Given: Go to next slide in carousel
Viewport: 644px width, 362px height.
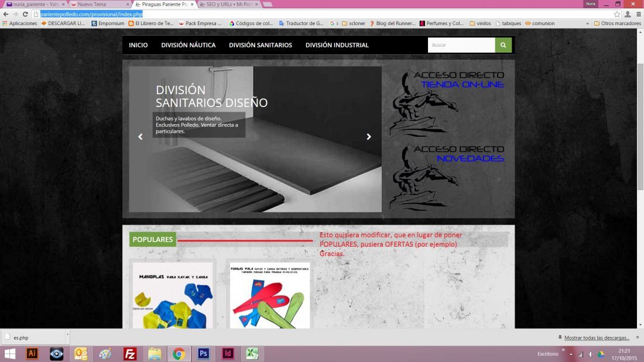Looking at the screenshot, I should click(x=369, y=137).
